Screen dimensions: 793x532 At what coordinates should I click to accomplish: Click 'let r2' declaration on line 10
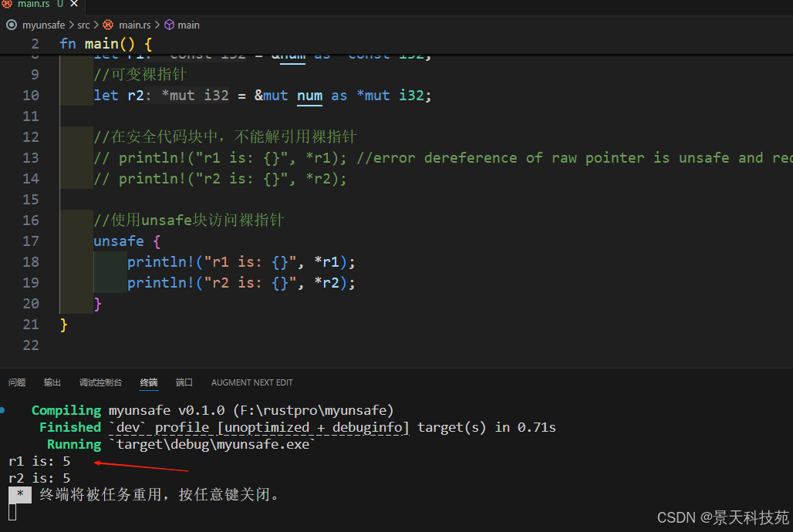pos(119,95)
